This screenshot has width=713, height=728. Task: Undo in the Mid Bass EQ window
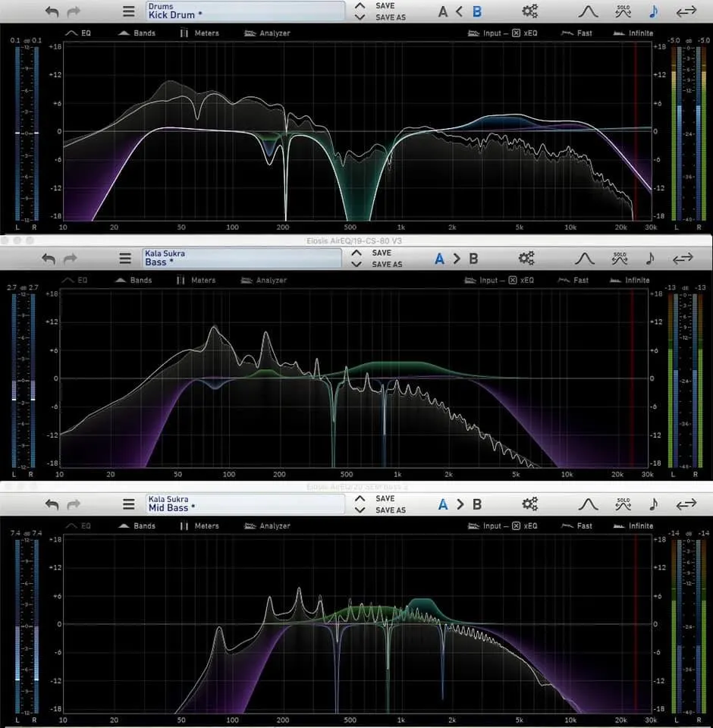52,504
